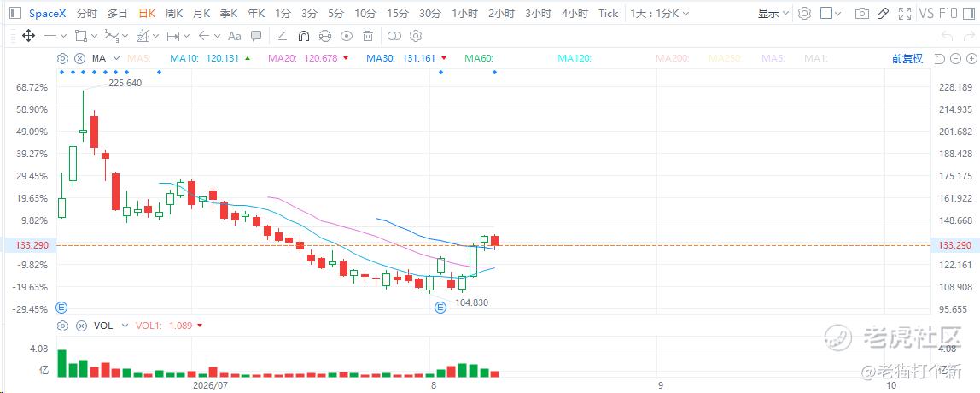Expand range measure tool dropdown arrow
Viewport: 980px width, 393px height.
(186, 36)
